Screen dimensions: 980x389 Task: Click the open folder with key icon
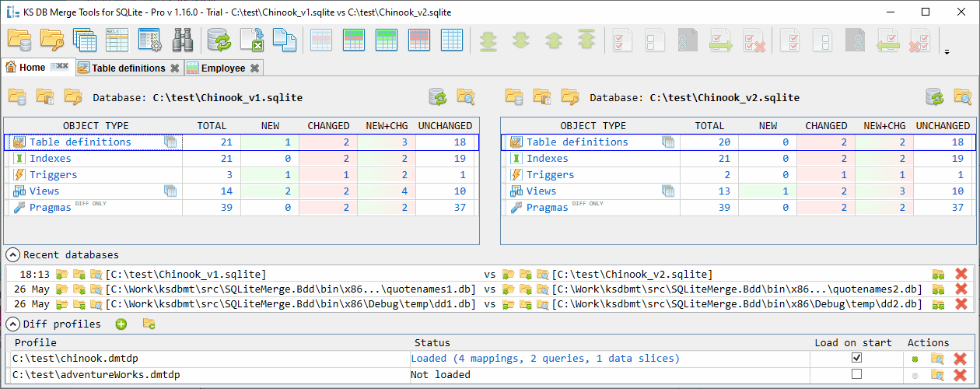(52, 40)
